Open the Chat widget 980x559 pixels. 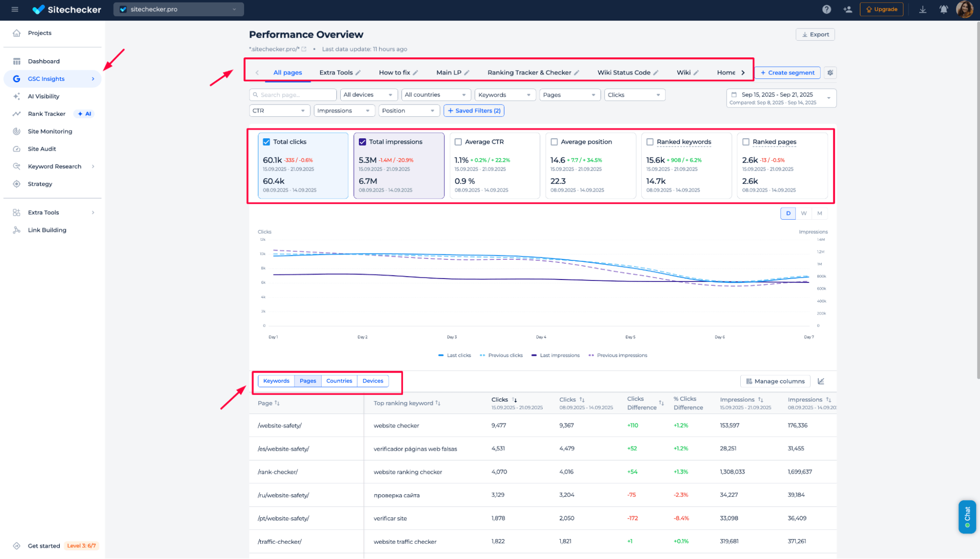(x=967, y=517)
